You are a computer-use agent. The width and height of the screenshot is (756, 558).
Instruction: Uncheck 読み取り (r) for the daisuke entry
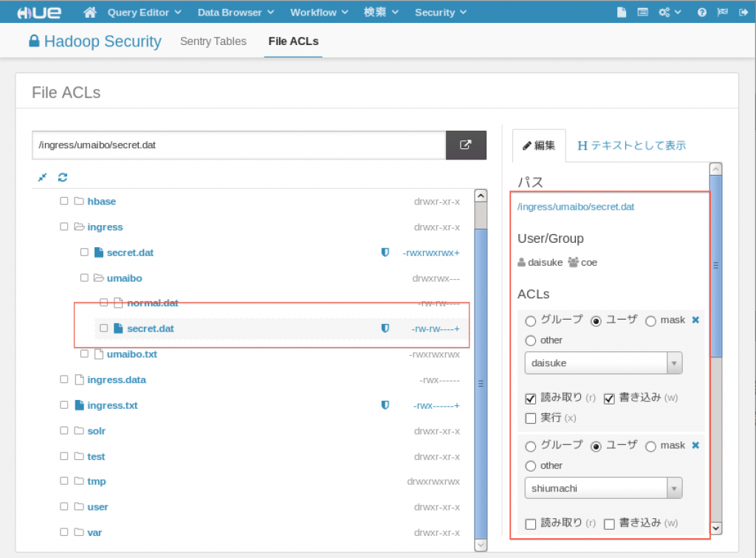(531, 399)
